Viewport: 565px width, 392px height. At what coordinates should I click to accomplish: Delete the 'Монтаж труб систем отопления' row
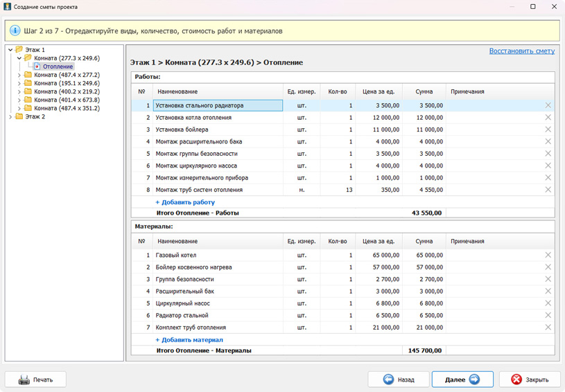point(548,190)
